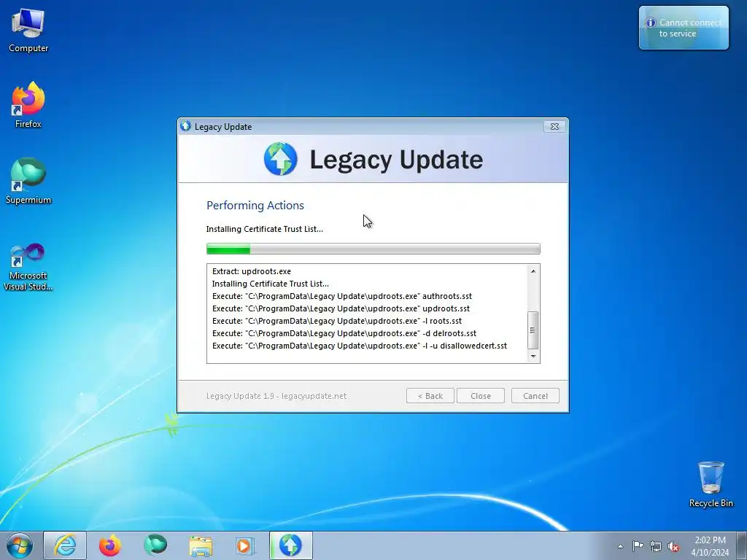Open Windows Media Player from the taskbar

coord(246,545)
